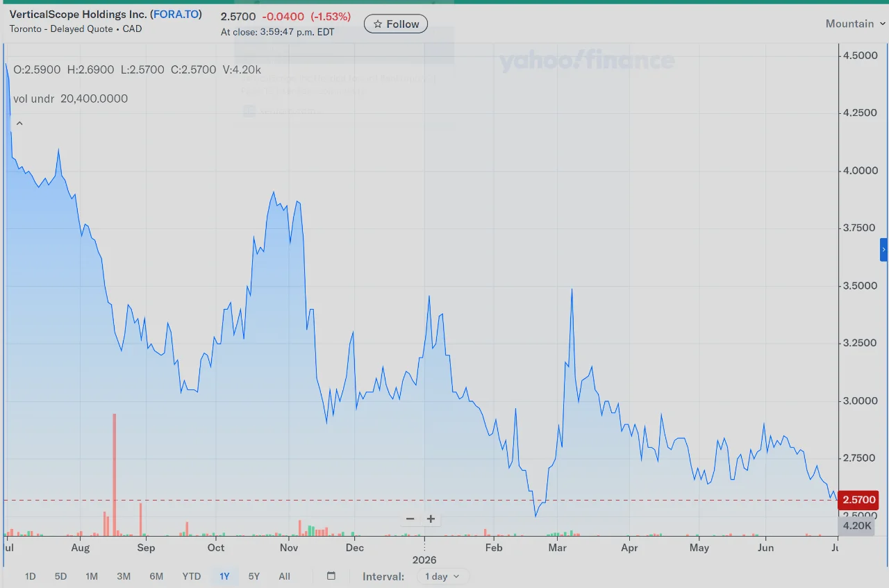889x588 pixels.
Task: Show the All time range
Action: coord(284,576)
